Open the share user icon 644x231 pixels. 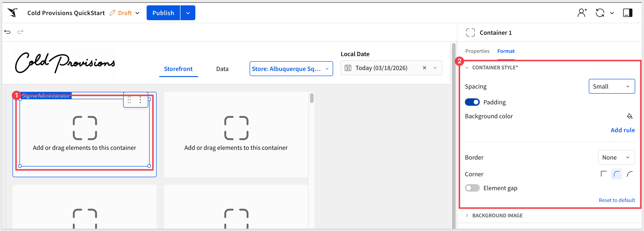click(x=582, y=13)
